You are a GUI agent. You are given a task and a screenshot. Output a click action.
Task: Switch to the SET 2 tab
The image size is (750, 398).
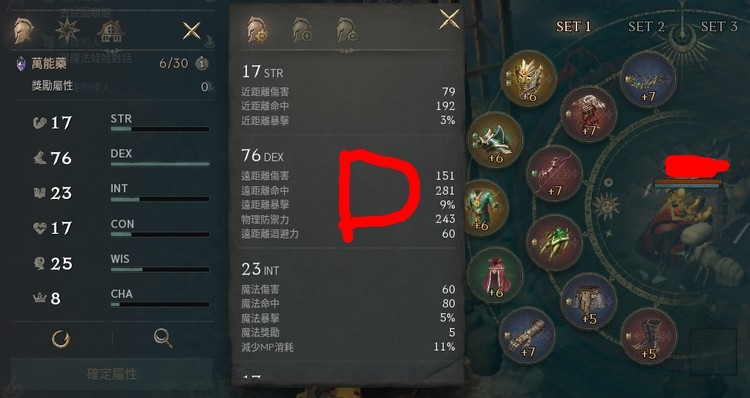[x=646, y=26]
